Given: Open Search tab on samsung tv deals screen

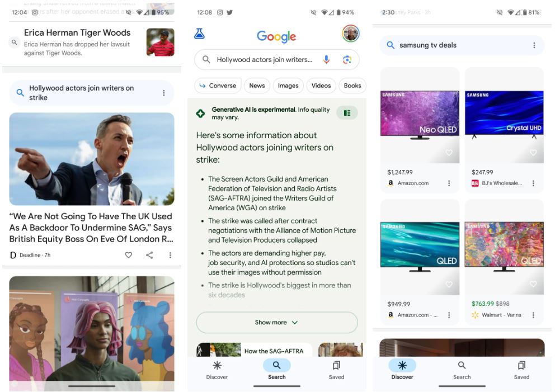Looking at the screenshot, I should (x=462, y=370).
